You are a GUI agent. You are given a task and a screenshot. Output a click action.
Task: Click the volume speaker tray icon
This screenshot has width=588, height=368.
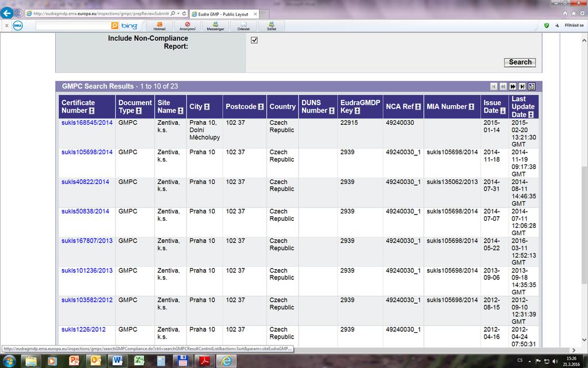555,361
